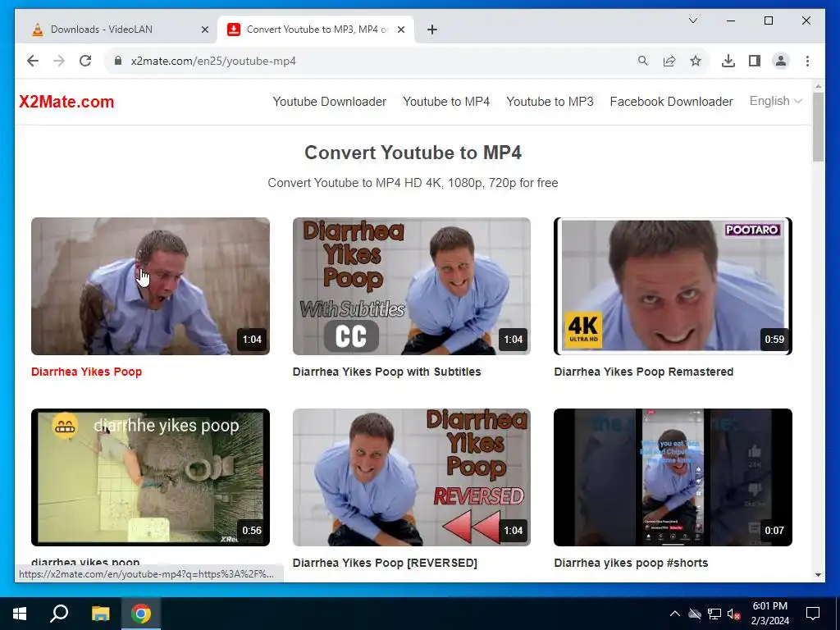
Task: Click the scrollbar up arrow
Action: pyautogui.click(x=818, y=85)
